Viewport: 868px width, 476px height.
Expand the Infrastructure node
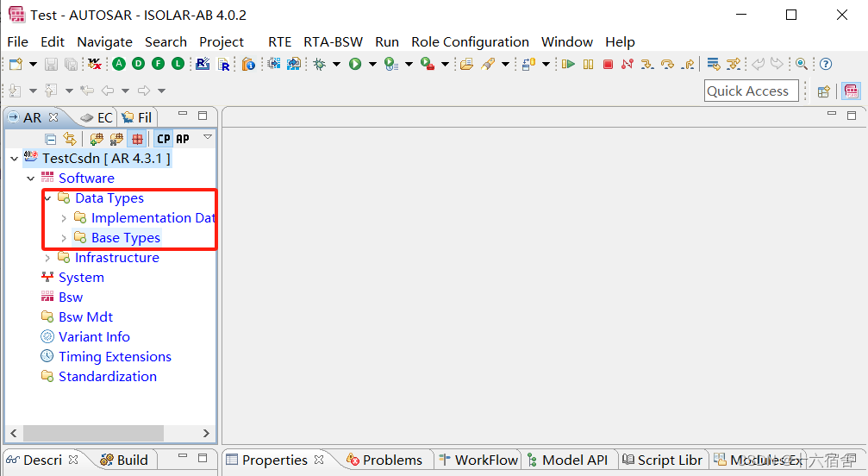point(47,258)
